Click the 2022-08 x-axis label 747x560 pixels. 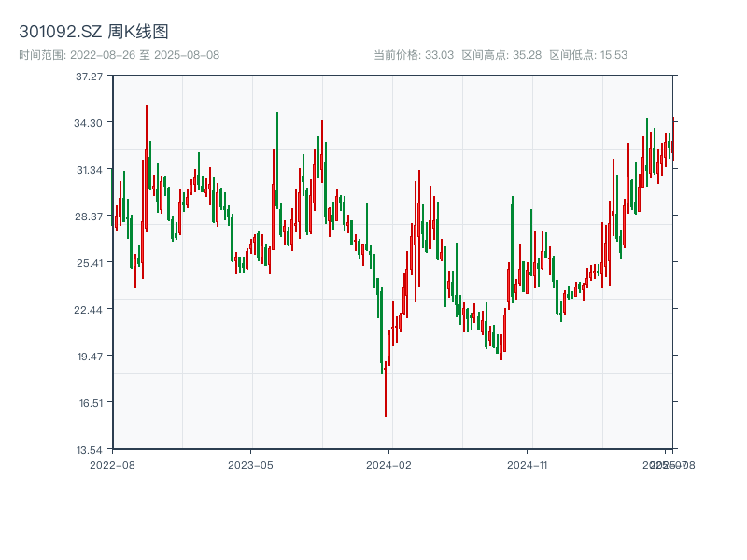[112, 465]
